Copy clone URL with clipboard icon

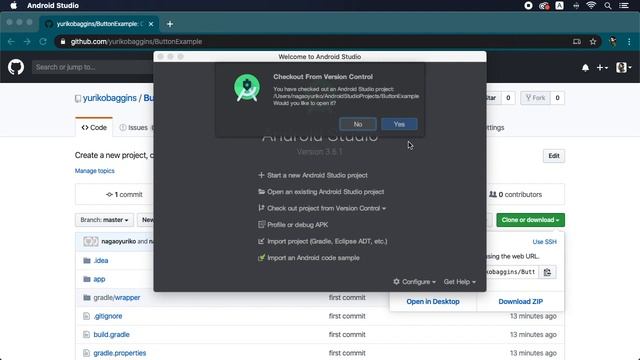coord(547,272)
